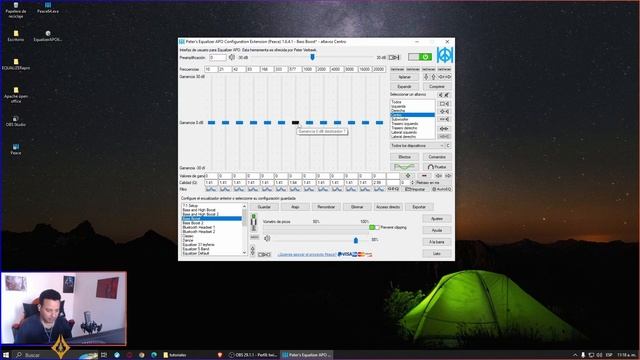Click the Ayuda button
The width and height of the screenshot is (640, 360).
point(437,230)
